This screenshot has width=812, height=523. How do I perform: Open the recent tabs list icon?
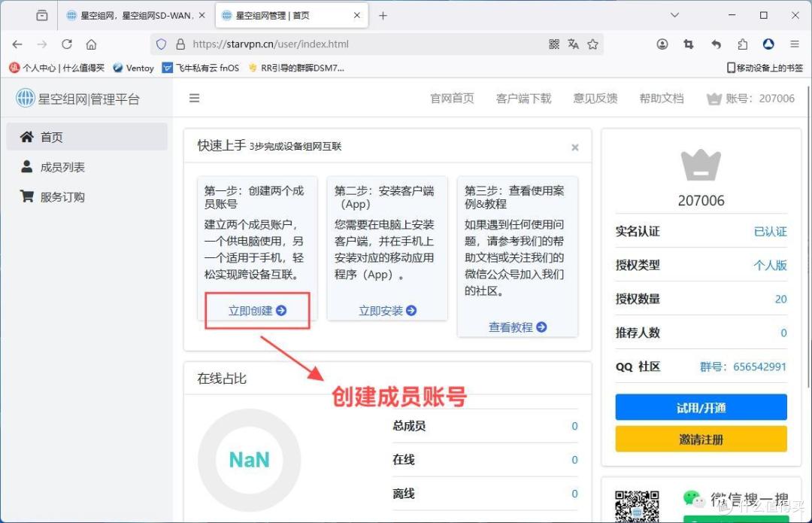point(42,16)
